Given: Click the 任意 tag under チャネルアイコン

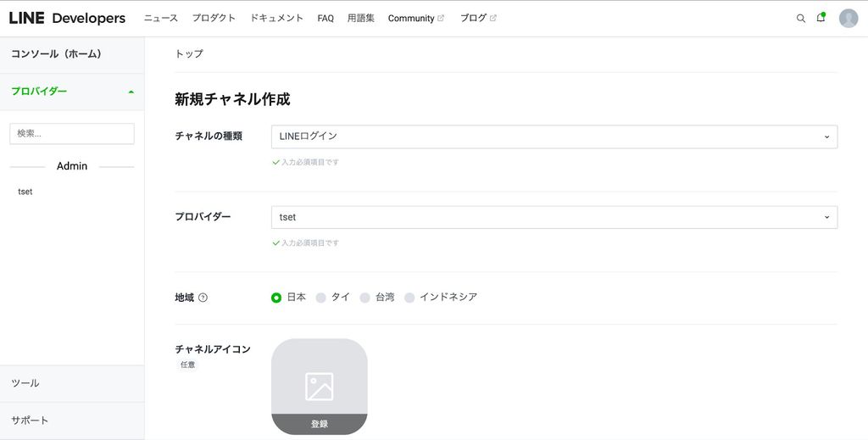Looking at the screenshot, I should coord(187,365).
